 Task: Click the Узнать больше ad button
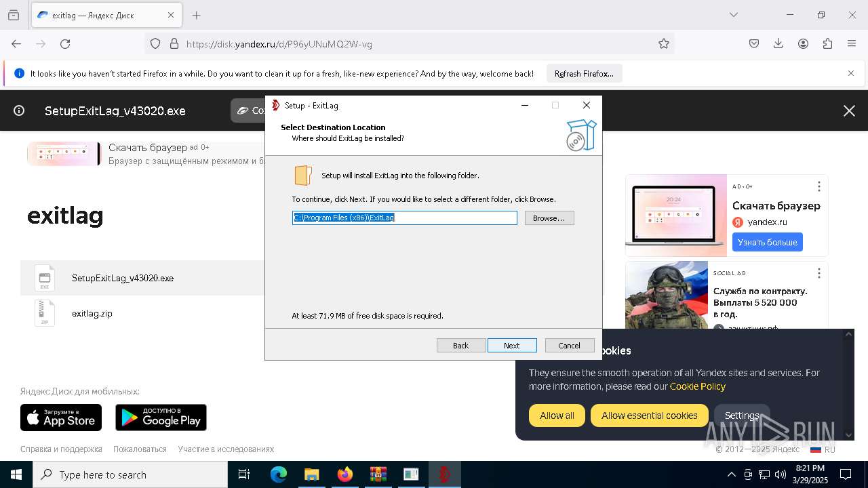pos(768,242)
